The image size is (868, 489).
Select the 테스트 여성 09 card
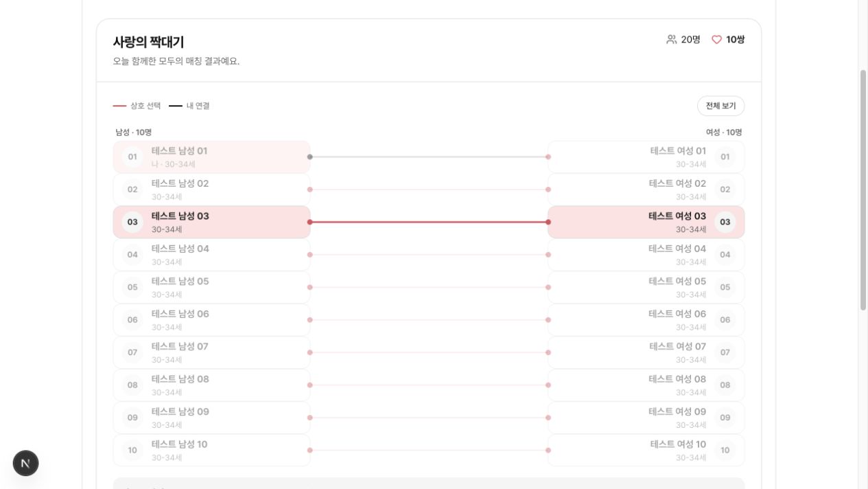click(646, 418)
